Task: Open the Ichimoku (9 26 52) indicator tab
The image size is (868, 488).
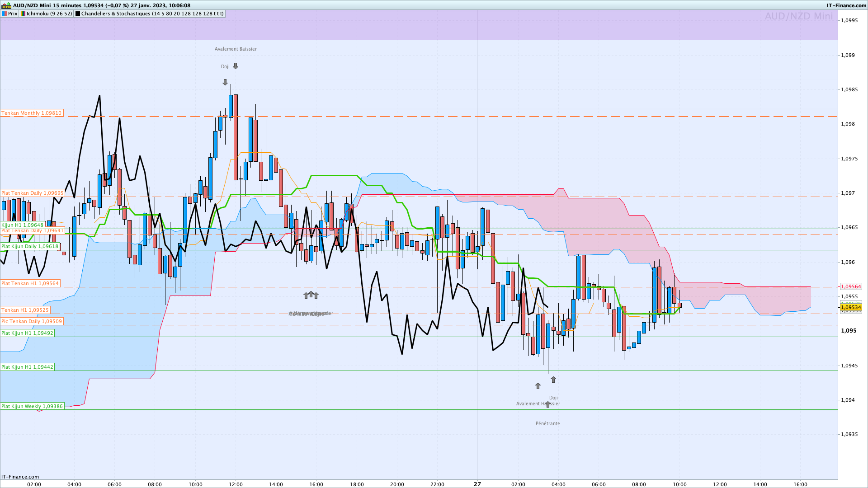Action: 46,14
